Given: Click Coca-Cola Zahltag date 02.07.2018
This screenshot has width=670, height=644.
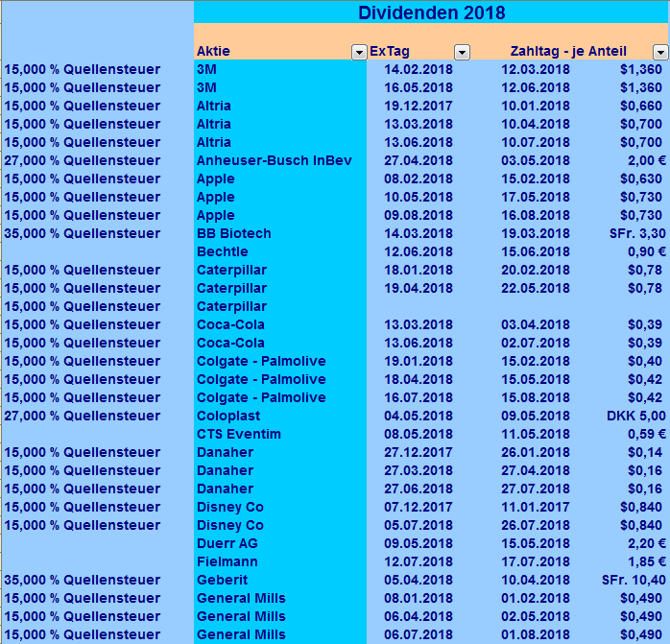Looking at the screenshot, I should pyautogui.click(x=536, y=343).
